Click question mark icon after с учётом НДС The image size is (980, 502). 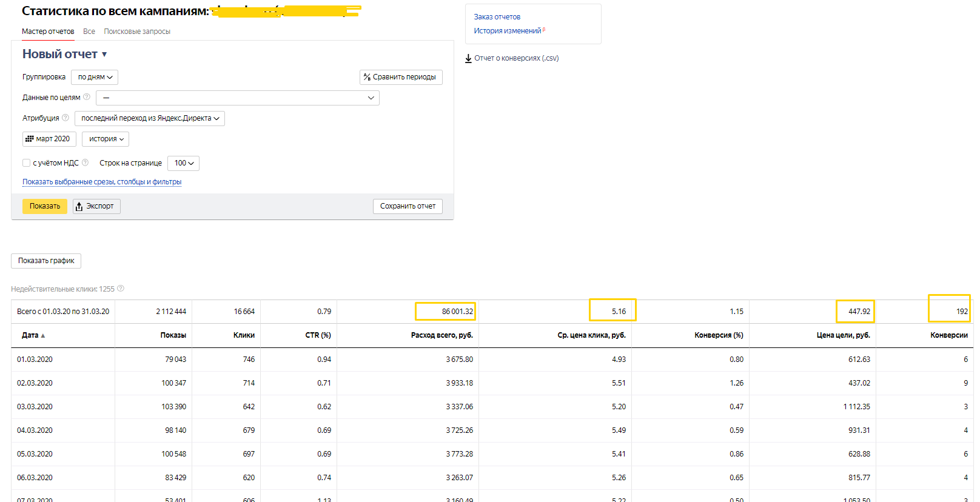click(x=86, y=162)
